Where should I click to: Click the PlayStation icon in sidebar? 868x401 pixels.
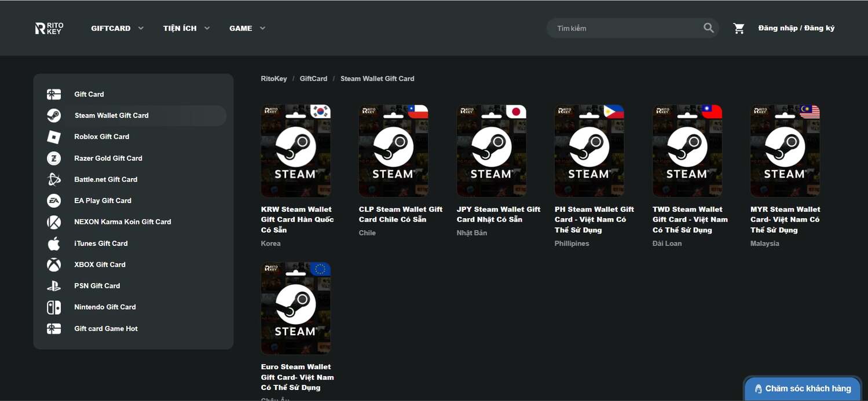(x=54, y=286)
